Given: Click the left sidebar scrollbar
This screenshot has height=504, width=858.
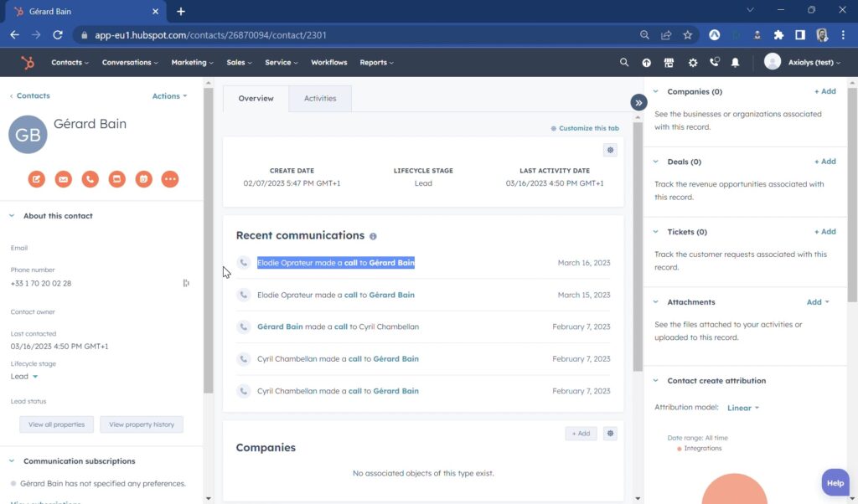Looking at the screenshot, I should click(208, 240).
